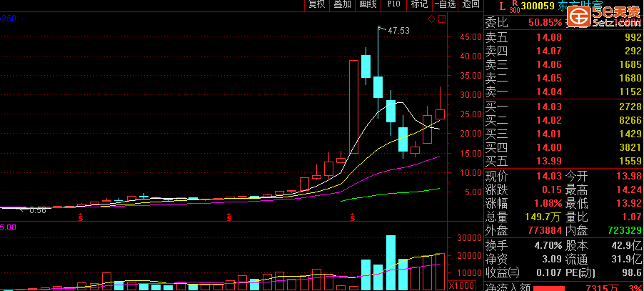Click the 标记 mark button
The width and height of the screenshot is (644, 291).
point(419,4)
